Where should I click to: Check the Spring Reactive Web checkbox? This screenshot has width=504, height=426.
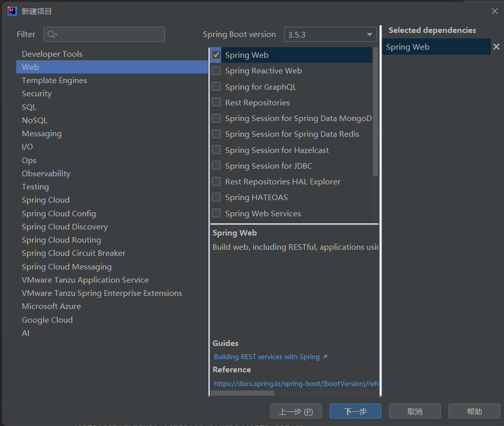tap(216, 70)
